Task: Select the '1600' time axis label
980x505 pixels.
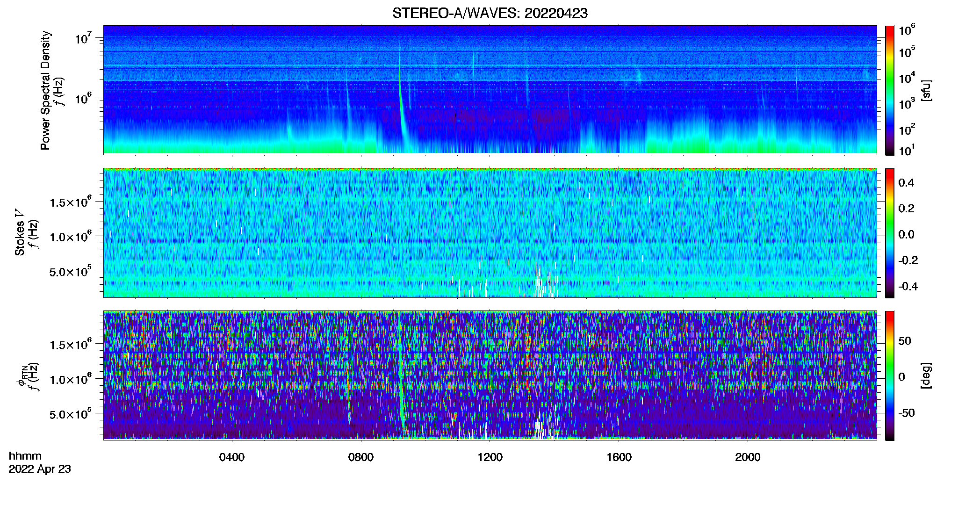Action: (x=619, y=457)
